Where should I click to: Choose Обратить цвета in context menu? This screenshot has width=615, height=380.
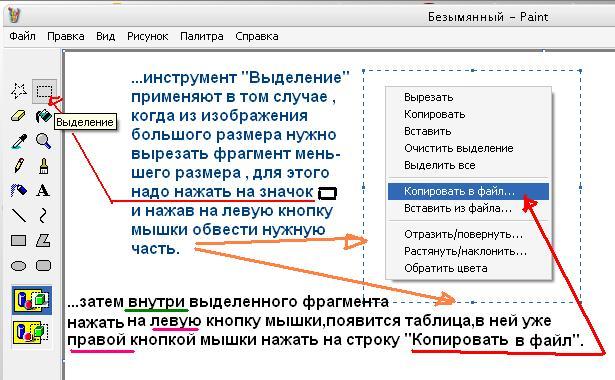[468, 269]
